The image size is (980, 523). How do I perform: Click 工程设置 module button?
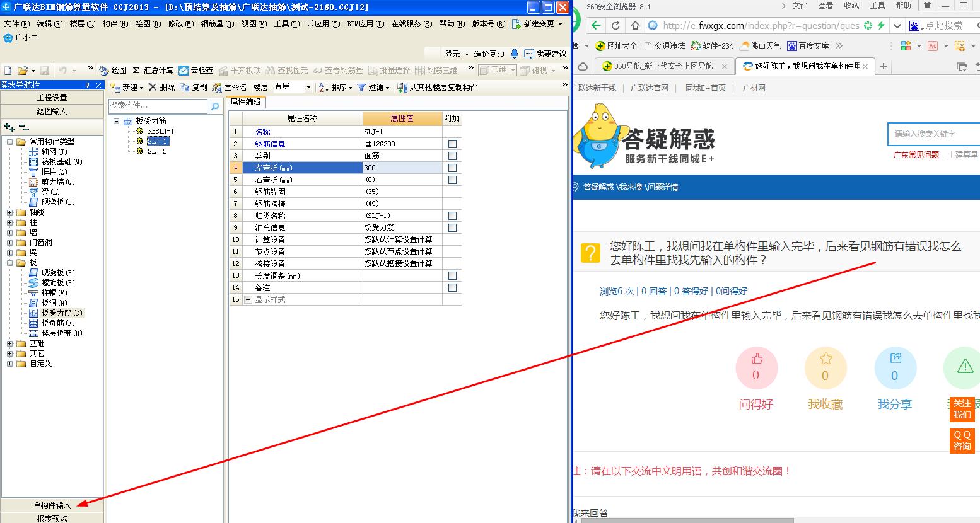(52, 98)
